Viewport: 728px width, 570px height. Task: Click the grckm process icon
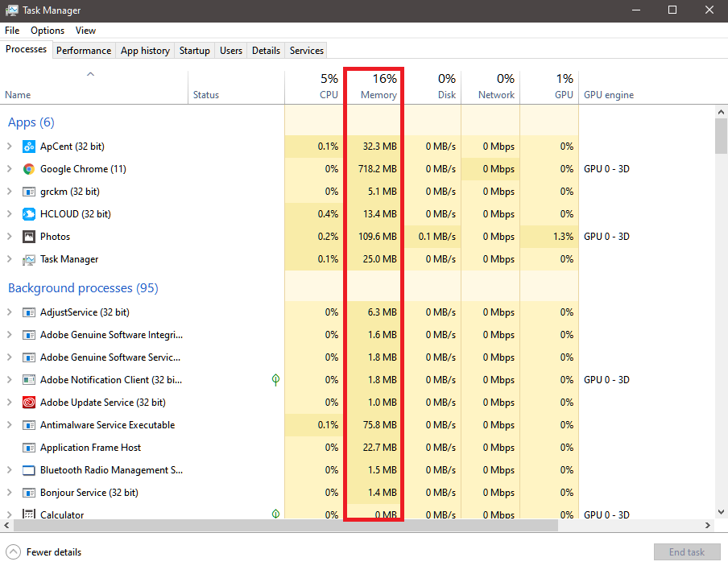pyautogui.click(x=29, y=192)
